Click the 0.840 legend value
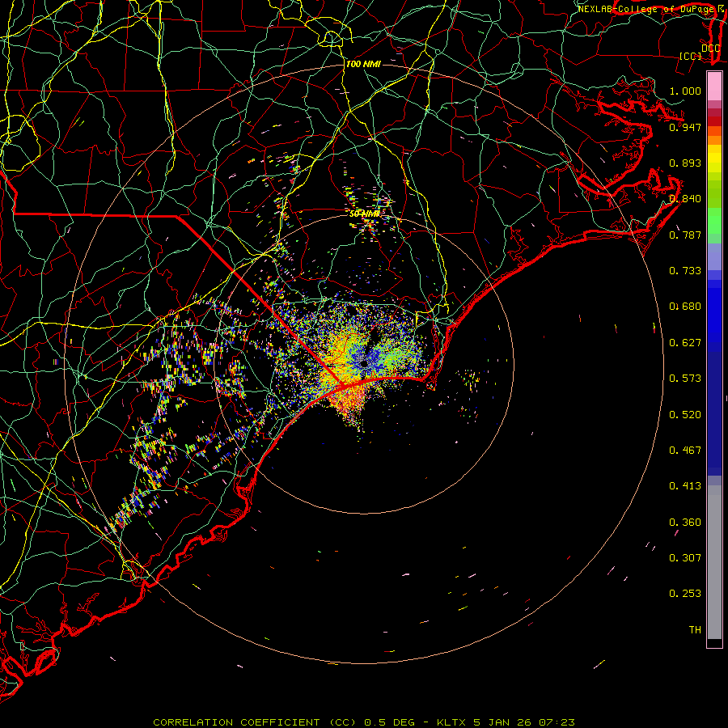This screenshot has height=728, width=728. click(x=685, y=198)
